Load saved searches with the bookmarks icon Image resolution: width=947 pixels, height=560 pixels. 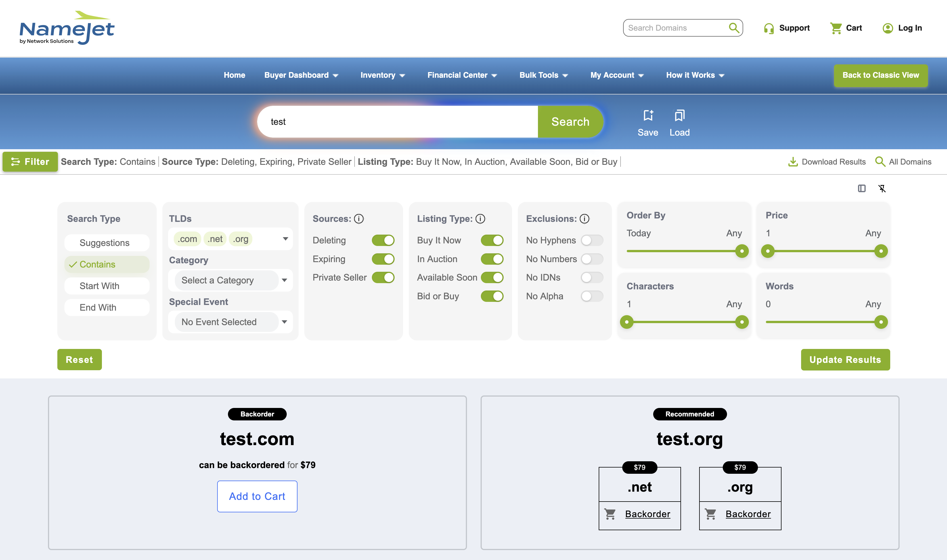[x=680, y=115]
